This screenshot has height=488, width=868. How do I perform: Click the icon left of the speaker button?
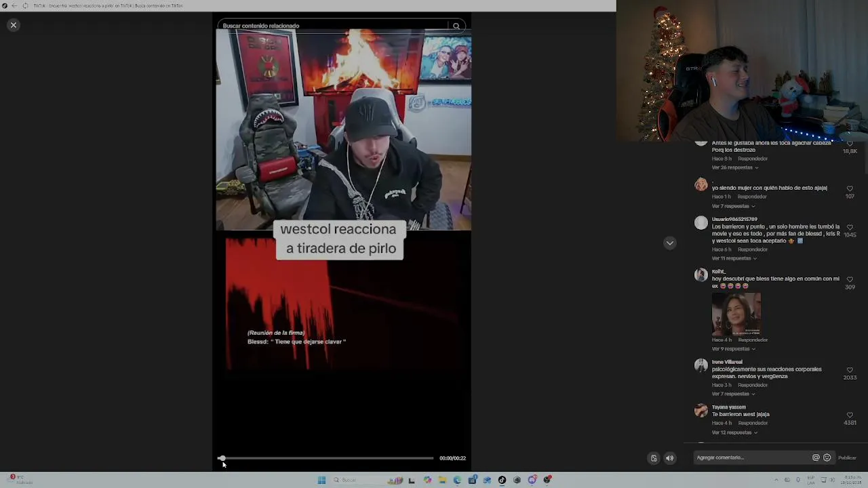click(654, 458)
